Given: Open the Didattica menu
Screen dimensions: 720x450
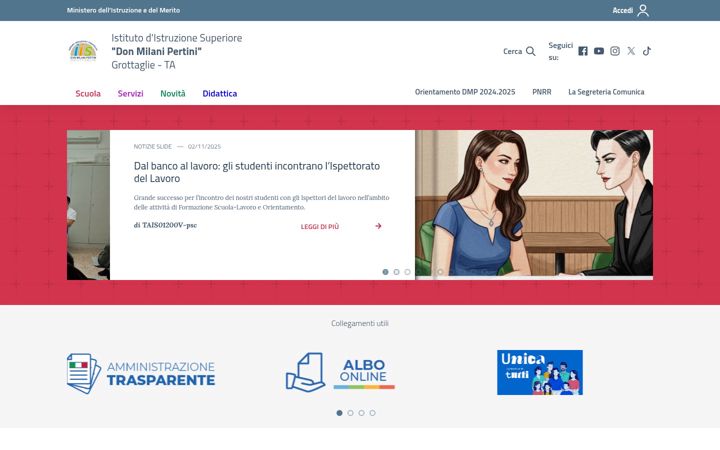Looking at the screenshot, I should point(219,93).
